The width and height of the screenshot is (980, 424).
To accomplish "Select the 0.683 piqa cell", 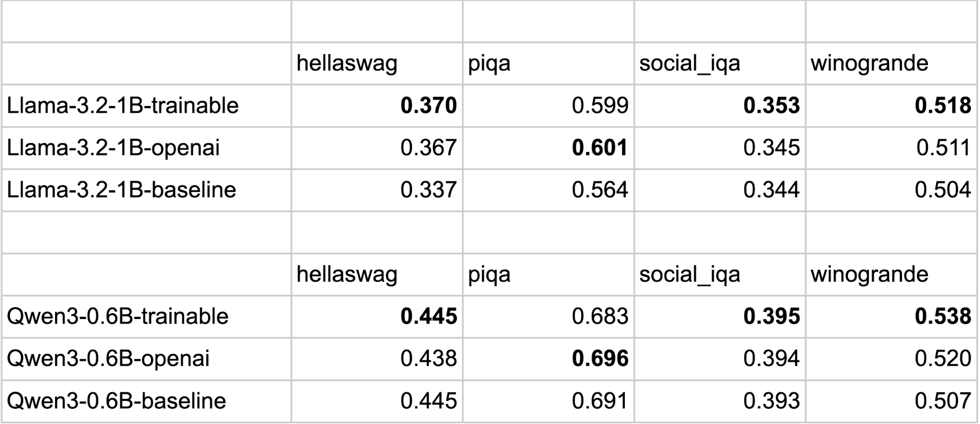I will (600, 316).
